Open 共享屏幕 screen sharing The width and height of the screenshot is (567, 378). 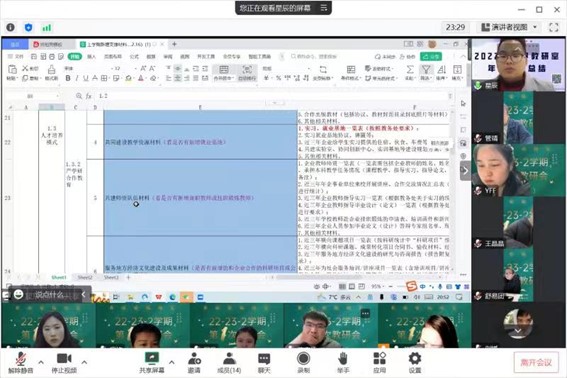click(152, 362)
